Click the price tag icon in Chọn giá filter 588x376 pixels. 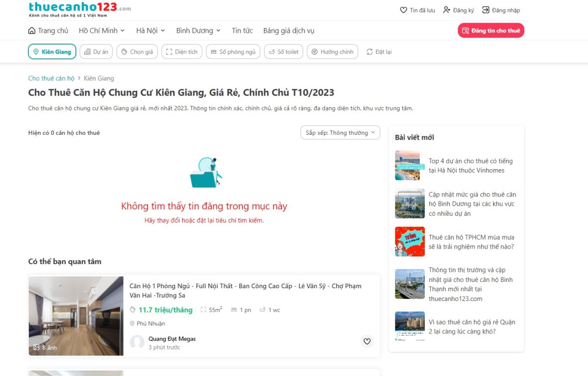pos(124,52)
